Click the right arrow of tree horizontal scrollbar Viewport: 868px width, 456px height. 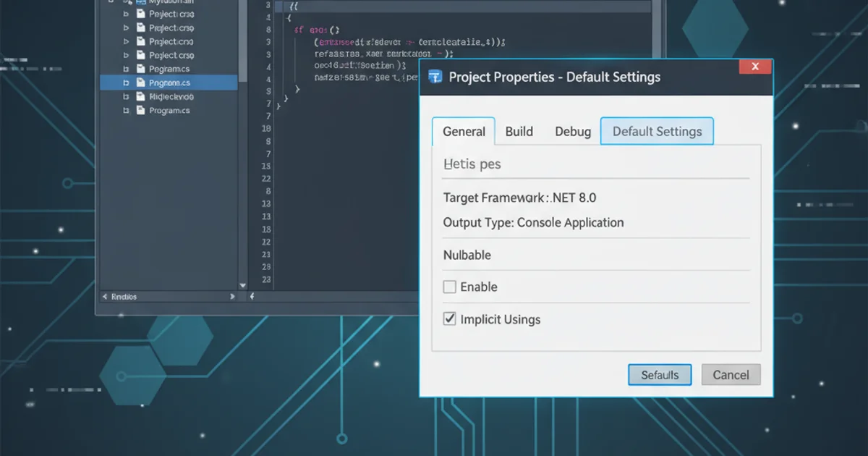tap(232, 297)
